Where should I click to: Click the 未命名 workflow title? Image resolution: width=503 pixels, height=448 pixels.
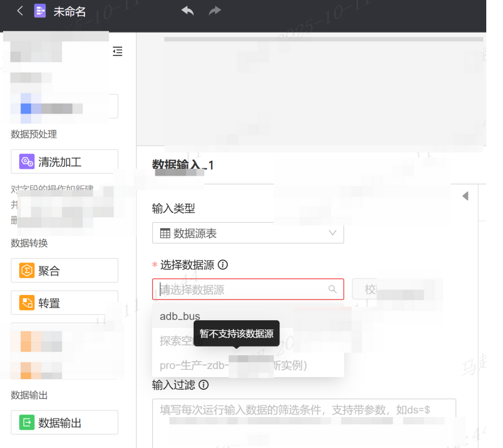coord(69,12)
